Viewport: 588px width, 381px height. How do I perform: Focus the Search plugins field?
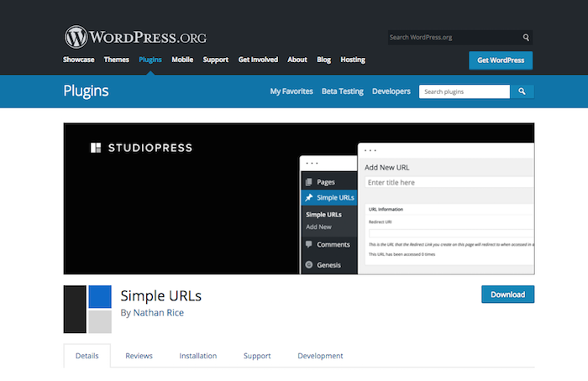point(465,91)
